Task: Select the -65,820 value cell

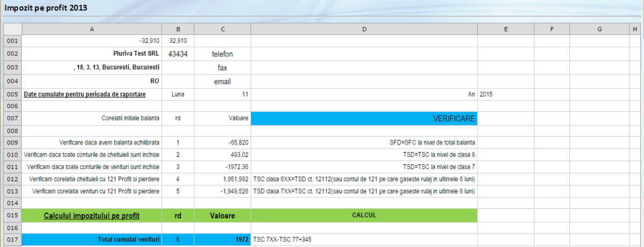Action: pyautogui.click(x=222, y=142)
